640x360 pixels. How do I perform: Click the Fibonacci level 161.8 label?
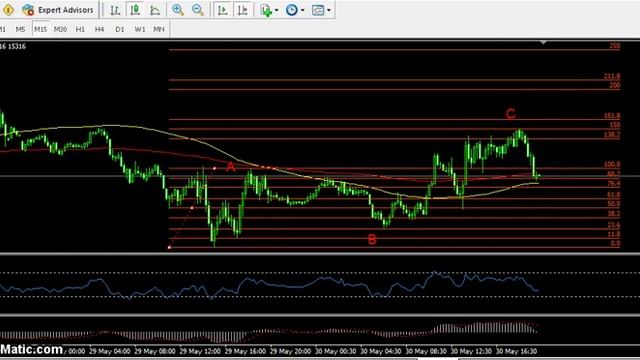[x=612, y=116]
